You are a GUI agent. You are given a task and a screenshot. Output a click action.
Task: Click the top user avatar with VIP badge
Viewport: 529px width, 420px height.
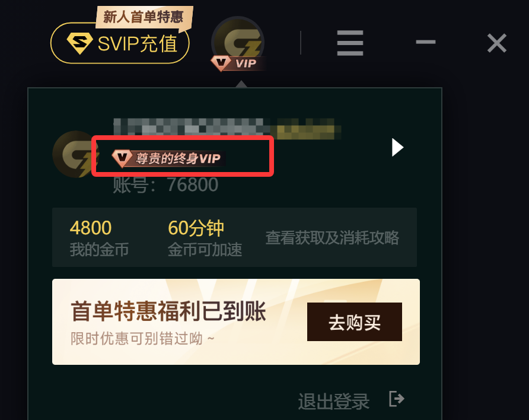click(238, 43)
